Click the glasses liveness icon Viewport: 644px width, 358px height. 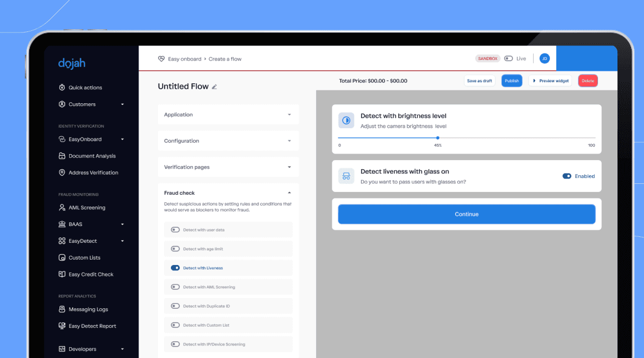click(346, 176)
